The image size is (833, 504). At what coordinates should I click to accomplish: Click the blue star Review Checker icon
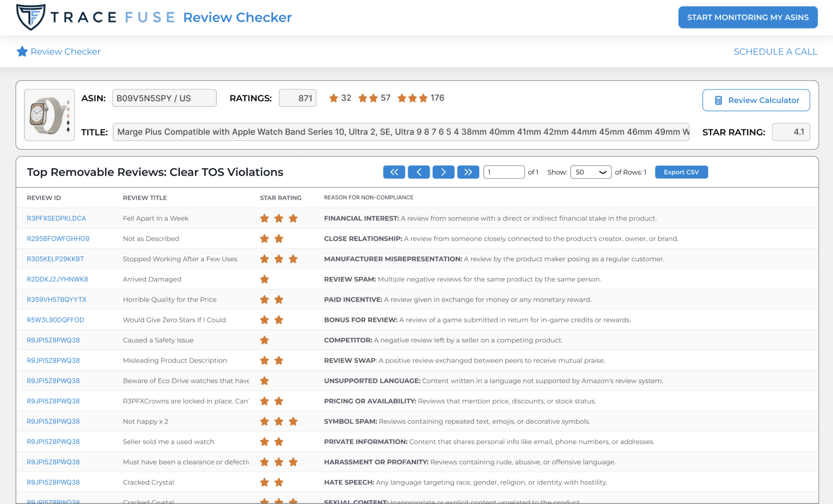click(22, 52)
